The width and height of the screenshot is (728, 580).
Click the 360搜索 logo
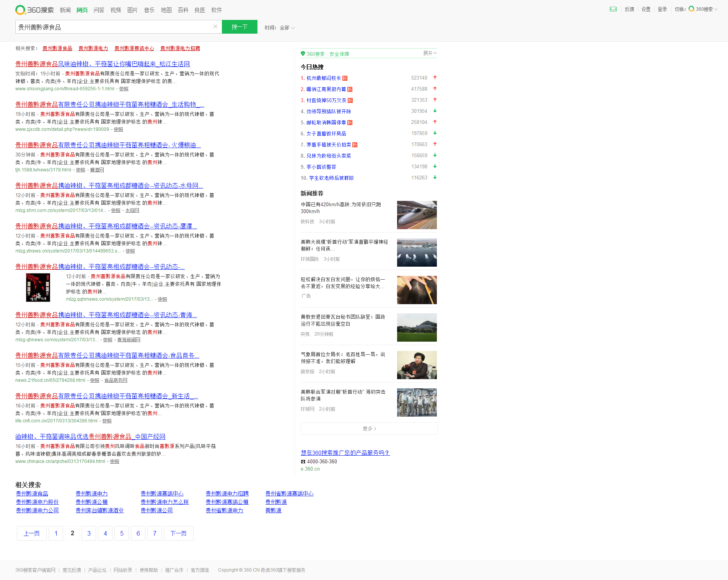click(x=34, y=10)
